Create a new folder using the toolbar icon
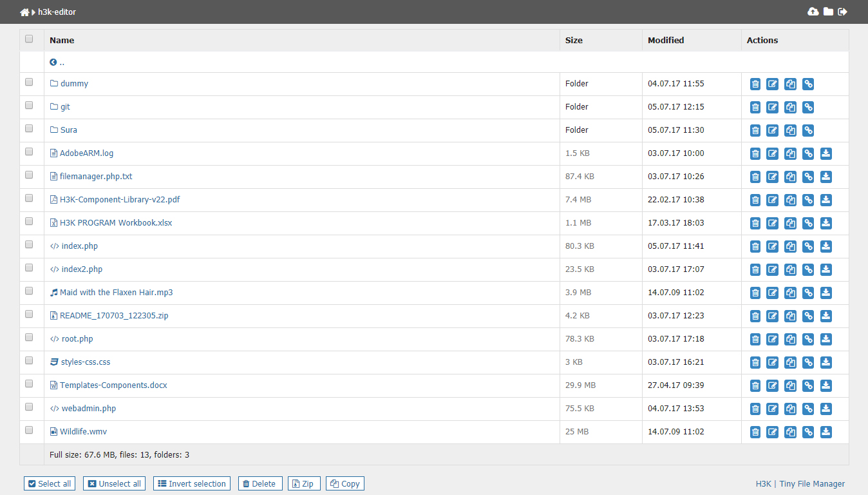Viewport: 868px width, 495px height. coord(828,12)
